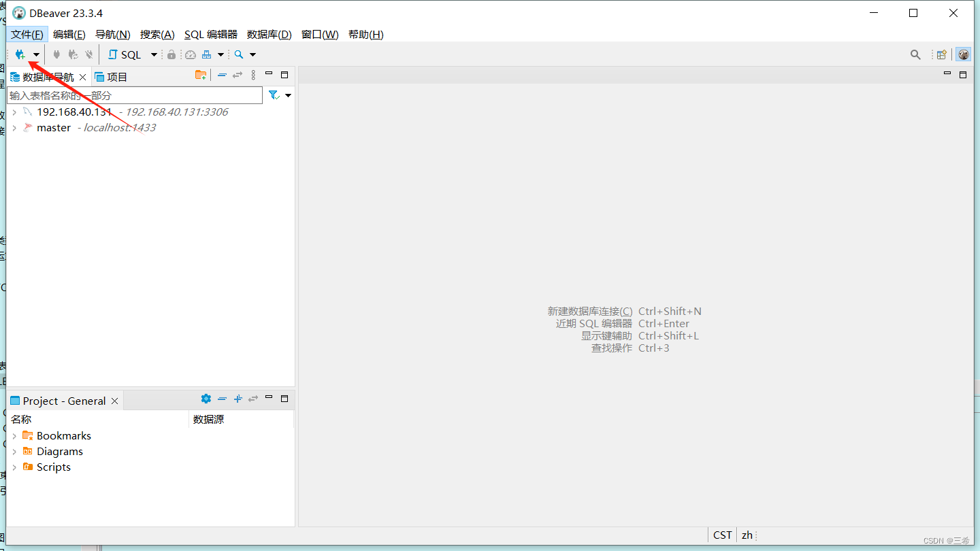Click the transaction lock icon

tap(171, 54)
